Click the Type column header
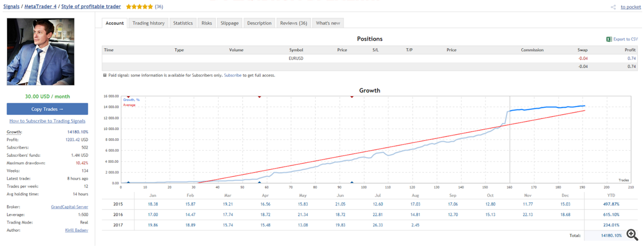 click(x=179, y=50)
